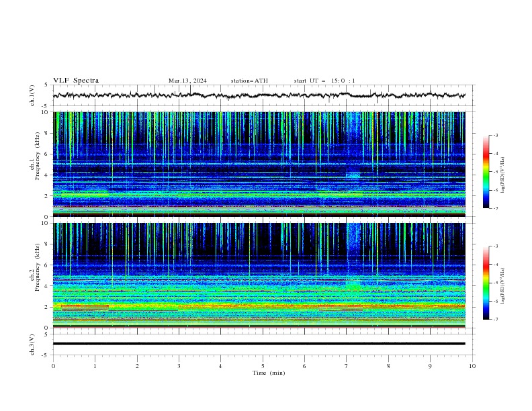
Task: Click the "-7" tick on ch.2 color bar
Action: [496, 320]
